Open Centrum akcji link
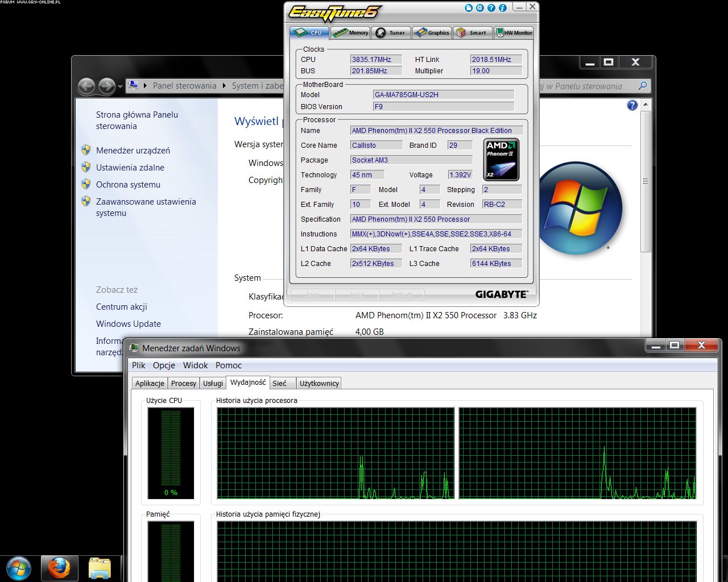728x582 pixels. 122,307
